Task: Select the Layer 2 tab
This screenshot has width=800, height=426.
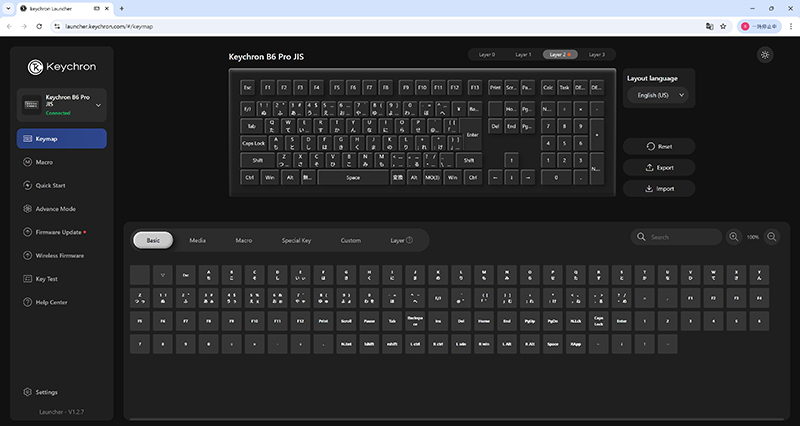Action: (560, 55)
